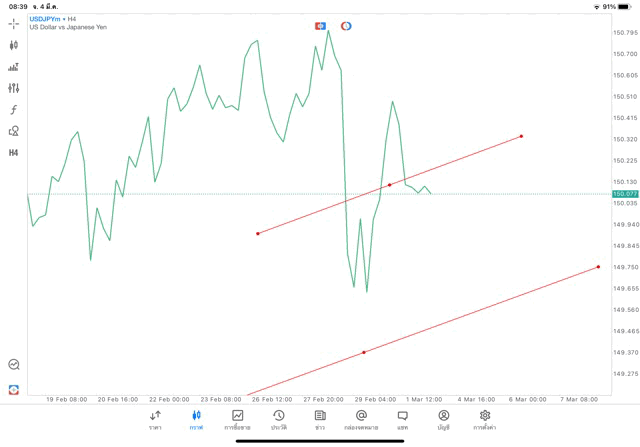The width and height of the screenshot is (640, 447).
Task: Open the account (บัญชี) tab
Action: tap(443, 419)
